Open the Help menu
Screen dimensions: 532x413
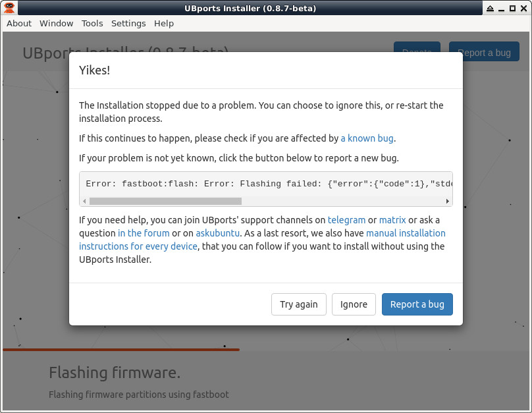click(x=164, y=24)
